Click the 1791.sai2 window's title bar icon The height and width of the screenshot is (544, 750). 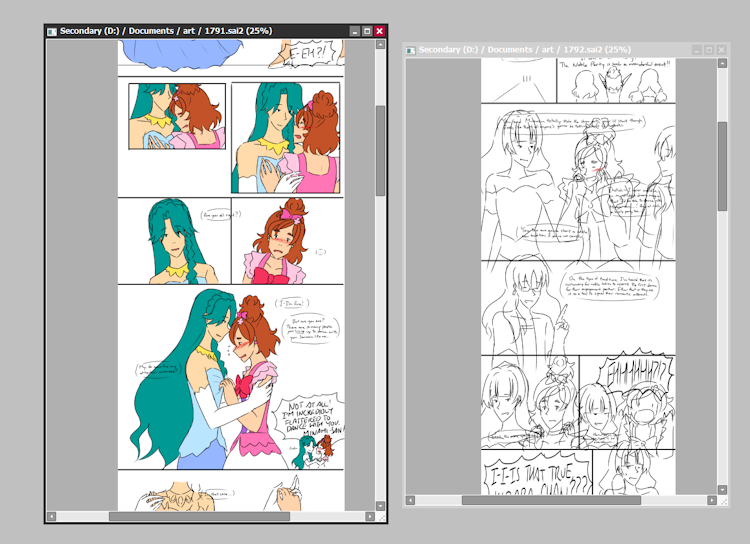pos(52,32)
